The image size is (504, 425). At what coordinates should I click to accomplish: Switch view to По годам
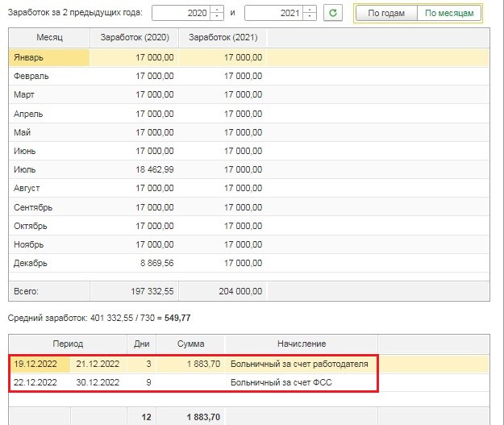[386, 13]
